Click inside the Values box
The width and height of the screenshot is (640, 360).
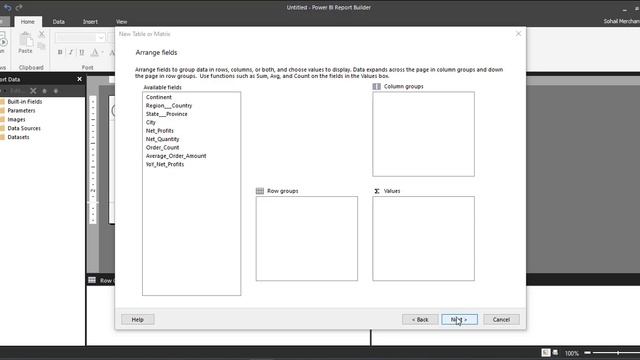click(423, 238)
